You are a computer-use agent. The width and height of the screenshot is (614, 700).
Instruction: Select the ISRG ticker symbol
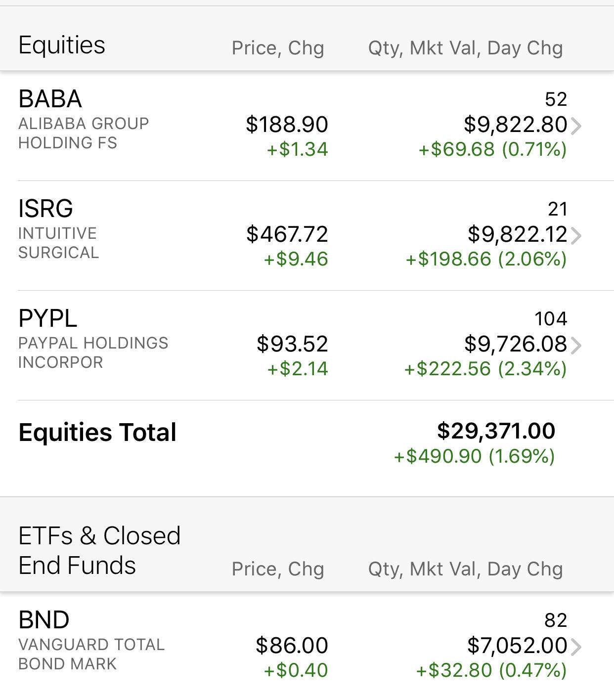point(45,209)
